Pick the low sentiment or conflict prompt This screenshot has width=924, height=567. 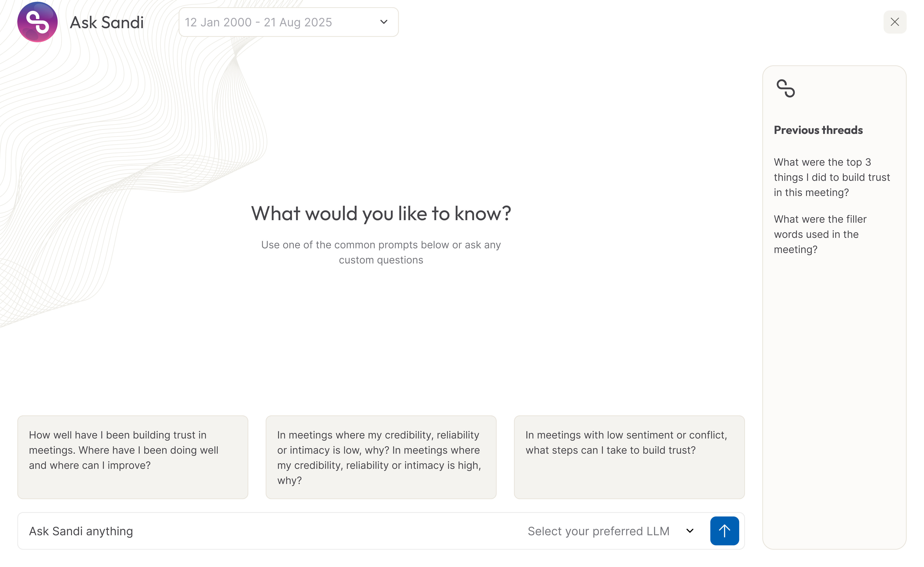pos(629,457)
